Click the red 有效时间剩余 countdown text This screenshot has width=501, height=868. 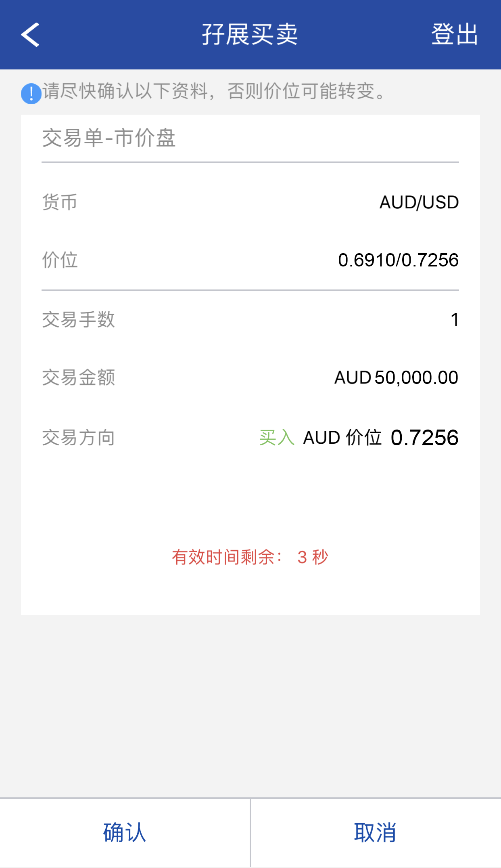tap(250, 557)
